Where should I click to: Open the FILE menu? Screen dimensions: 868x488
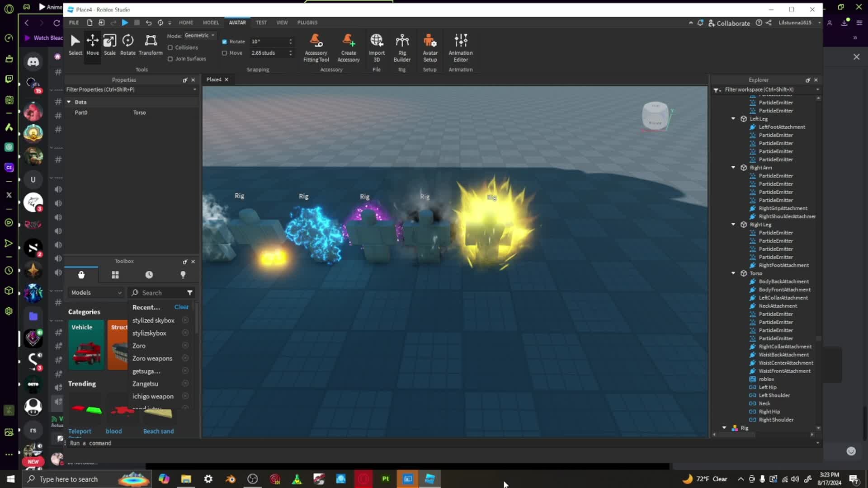point(73,22)
